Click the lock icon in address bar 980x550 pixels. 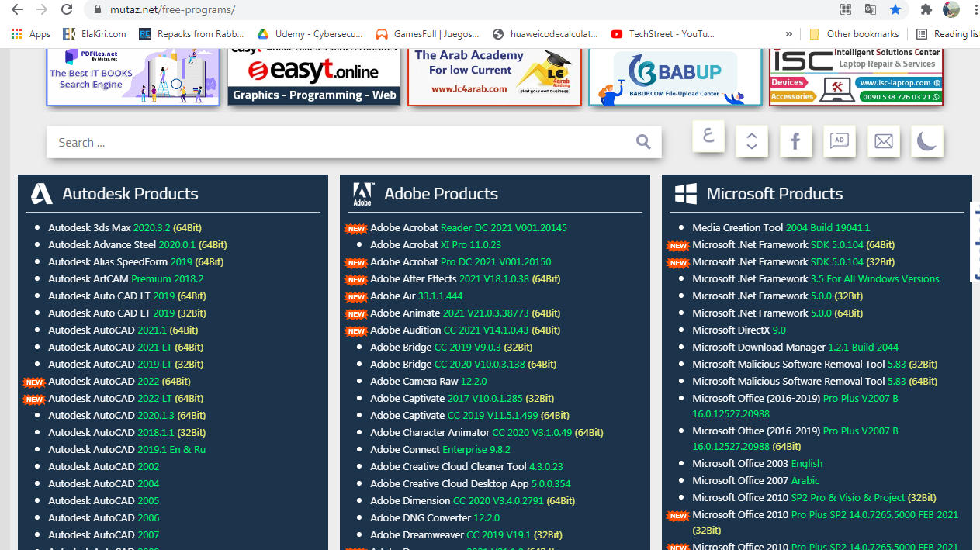[x=98, y=10]
